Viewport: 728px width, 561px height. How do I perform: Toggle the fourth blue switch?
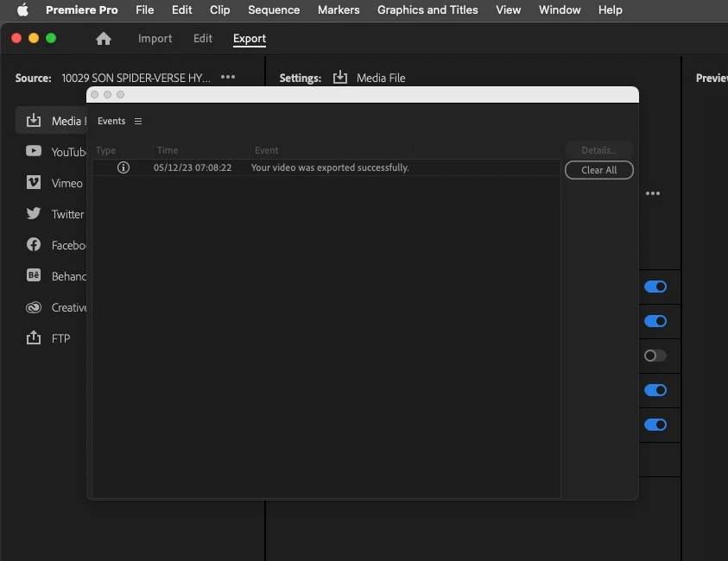(x=655, y=390)
